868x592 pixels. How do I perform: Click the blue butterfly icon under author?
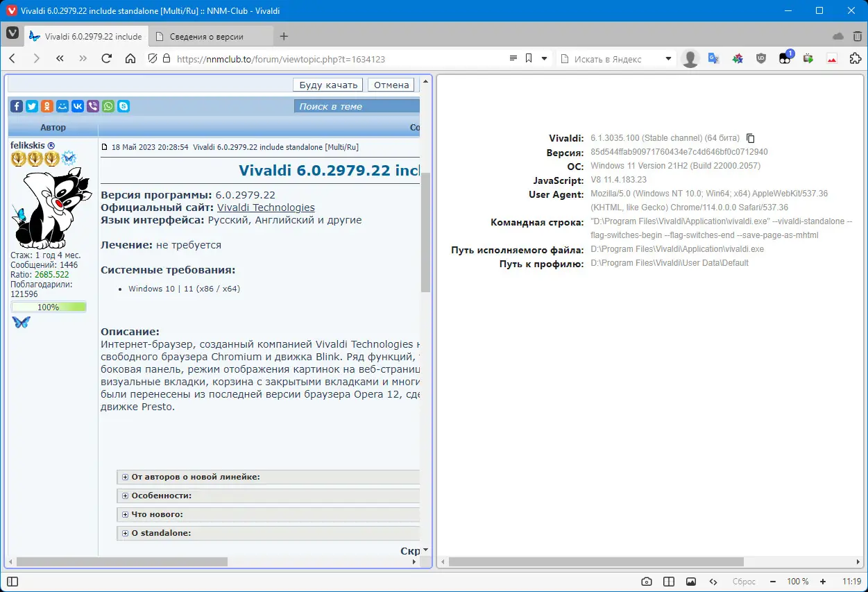point(21,322)
